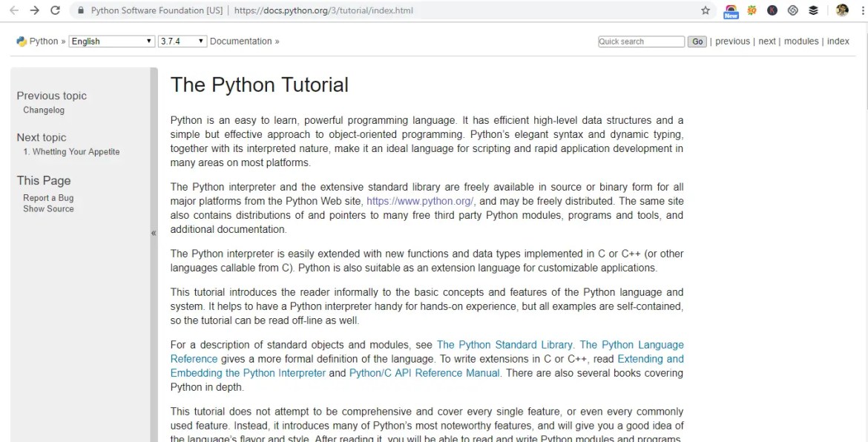Screen dimensions: 868x442
Task: Bookmark this page with star icon
Action: [706, 10]
